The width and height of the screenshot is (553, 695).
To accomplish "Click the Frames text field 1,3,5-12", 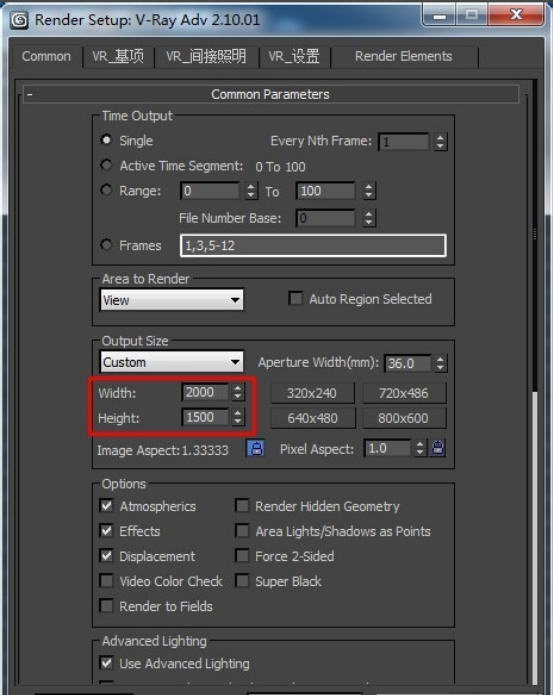I will [x=313, y=246].
